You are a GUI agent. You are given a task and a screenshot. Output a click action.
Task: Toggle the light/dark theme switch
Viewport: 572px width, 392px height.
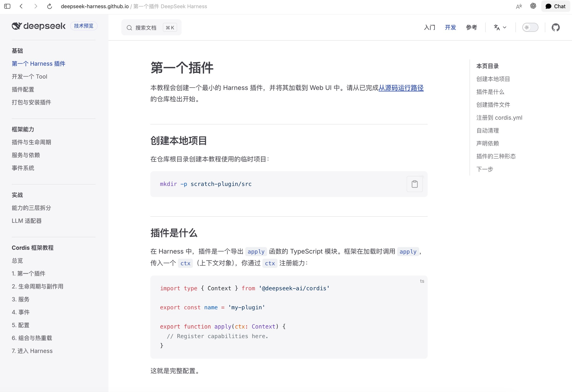coord(530,27)
